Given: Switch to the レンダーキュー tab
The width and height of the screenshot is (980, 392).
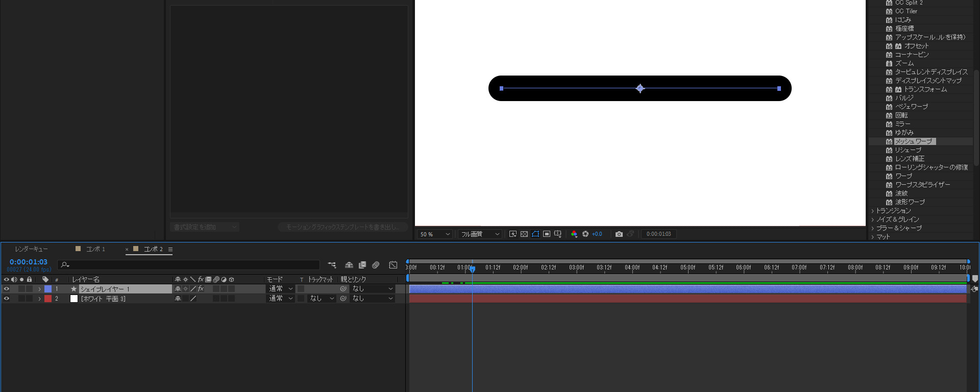Looking at the screenshot, I should (31, 249).
